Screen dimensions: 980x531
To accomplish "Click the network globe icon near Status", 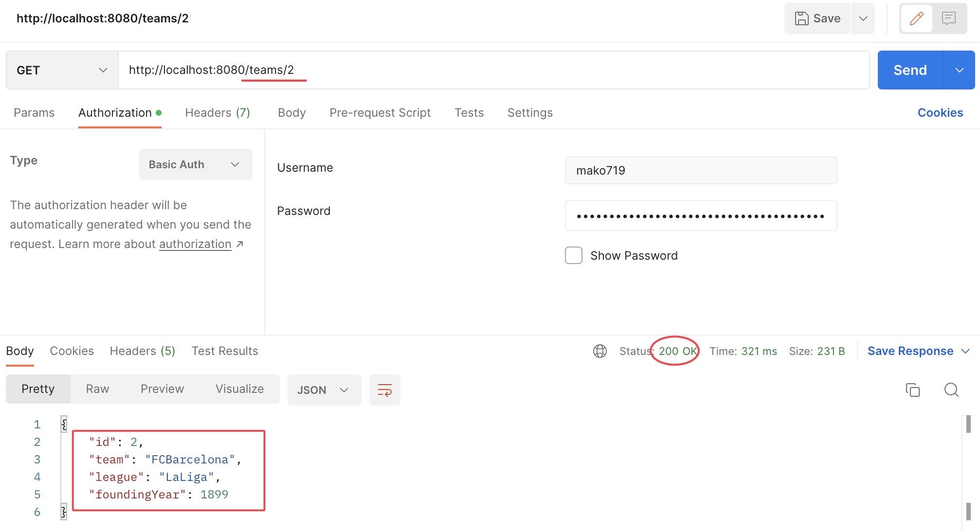I will tap(599, 351).
